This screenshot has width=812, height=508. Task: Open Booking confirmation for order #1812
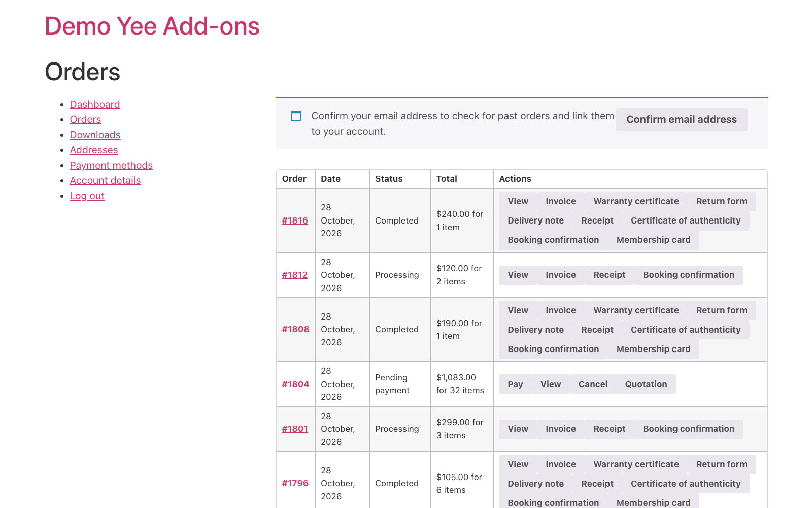point(689,275)
